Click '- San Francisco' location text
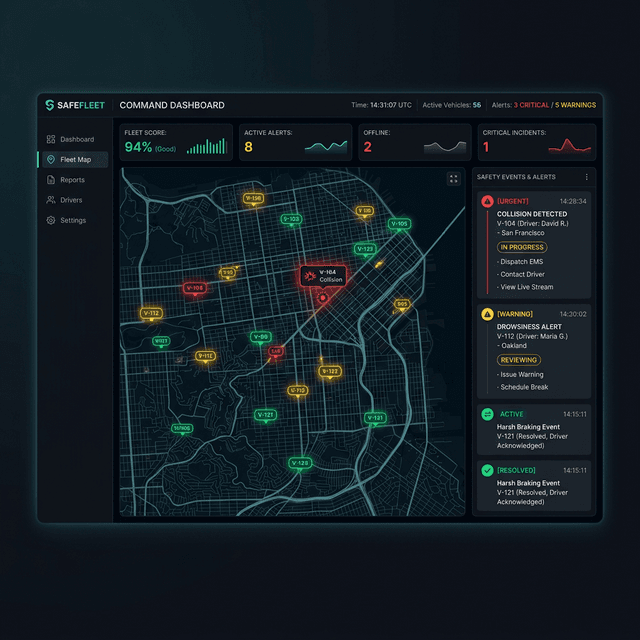Image resolution: width=640 pixels, height=640 pixels. (520, 233)
